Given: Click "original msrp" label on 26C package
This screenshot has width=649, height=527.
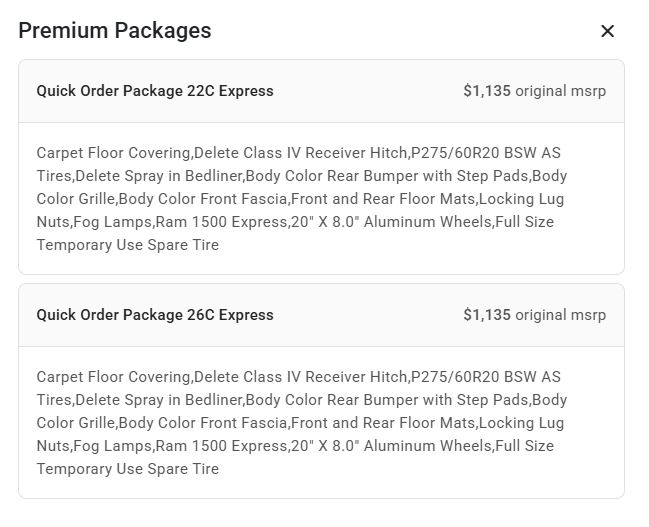Looking at the screenshot, I should tap(560, 315).
